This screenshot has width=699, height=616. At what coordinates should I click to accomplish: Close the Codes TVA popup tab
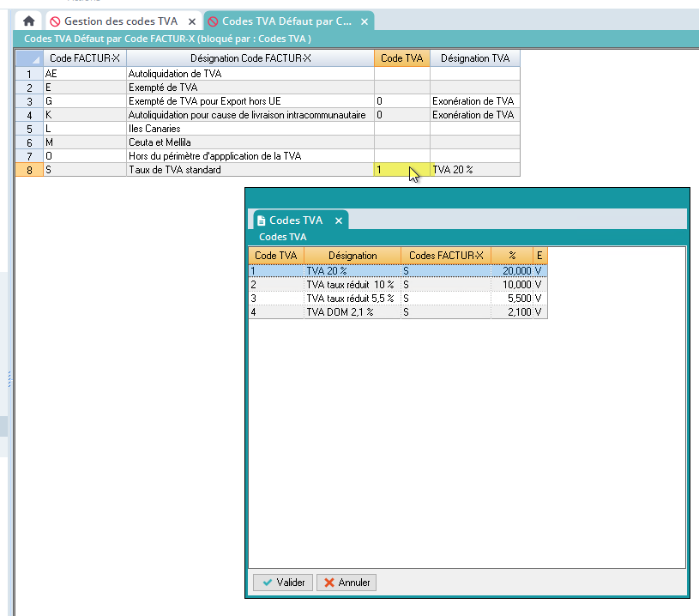click(x=338, y=220)
